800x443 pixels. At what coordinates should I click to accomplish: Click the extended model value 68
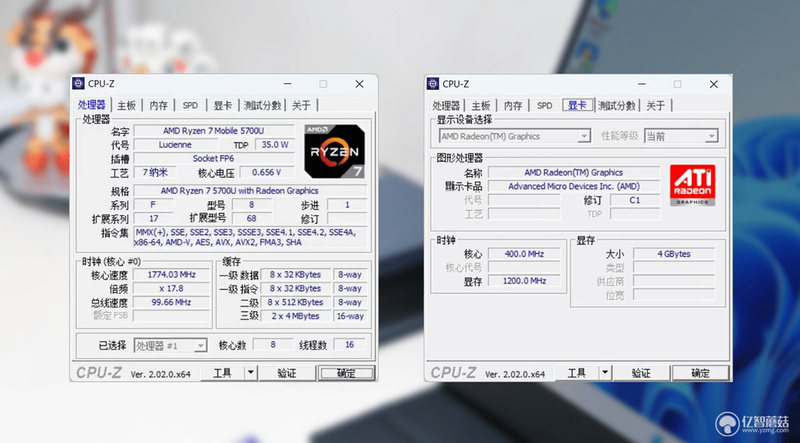click(252, 218)
